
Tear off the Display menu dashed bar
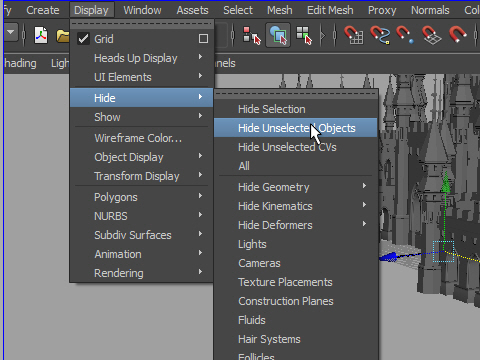(x=141, y=24)
